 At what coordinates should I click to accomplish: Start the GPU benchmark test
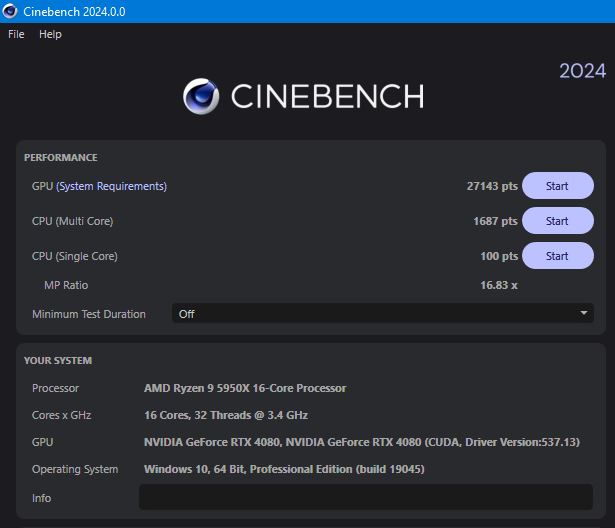click(x=557, y=186)
